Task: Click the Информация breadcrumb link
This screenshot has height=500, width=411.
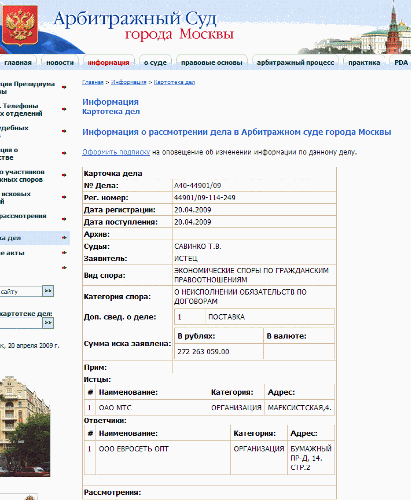Action: (x=129, y=82)
